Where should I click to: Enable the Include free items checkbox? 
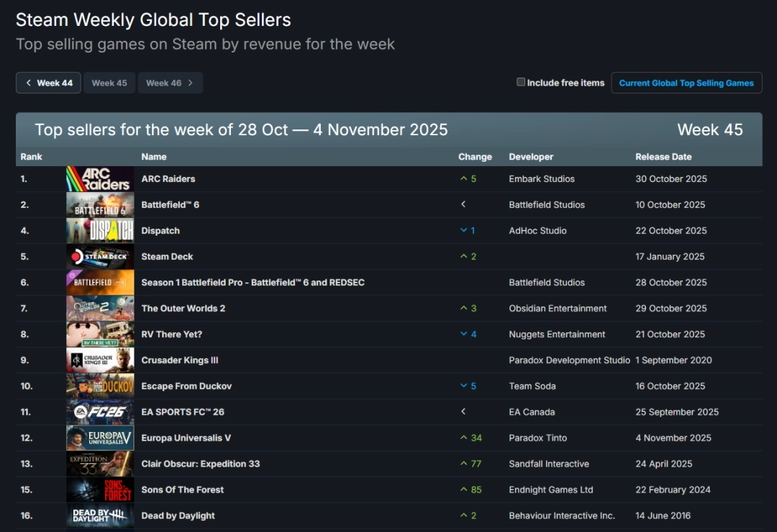(521, 82)
